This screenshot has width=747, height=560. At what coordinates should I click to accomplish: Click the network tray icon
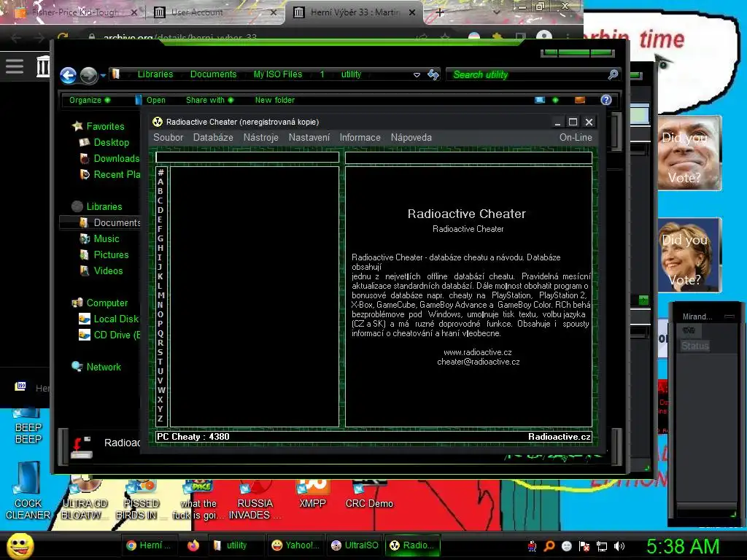[x=602, y=546]
